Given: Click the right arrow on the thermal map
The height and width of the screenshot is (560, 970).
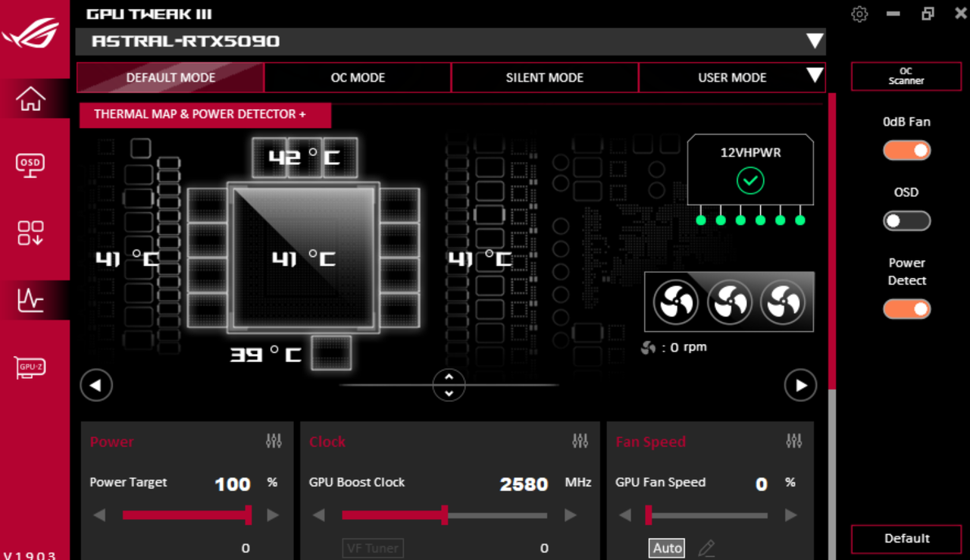Looking at the screenshot, I should tap(800, 385).
